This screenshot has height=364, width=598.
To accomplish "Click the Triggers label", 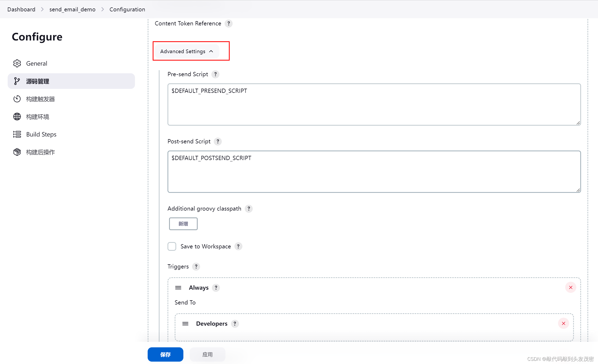I will coord(178,267).
